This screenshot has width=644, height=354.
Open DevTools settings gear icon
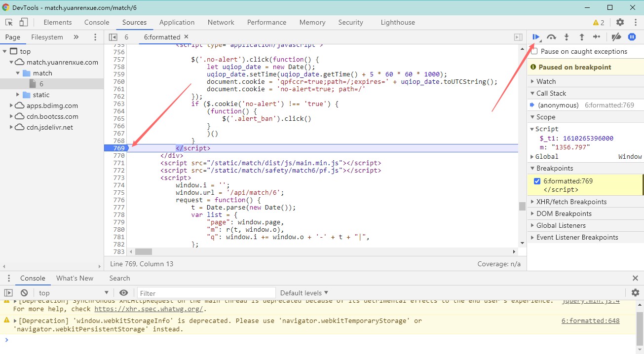point(620,22)
